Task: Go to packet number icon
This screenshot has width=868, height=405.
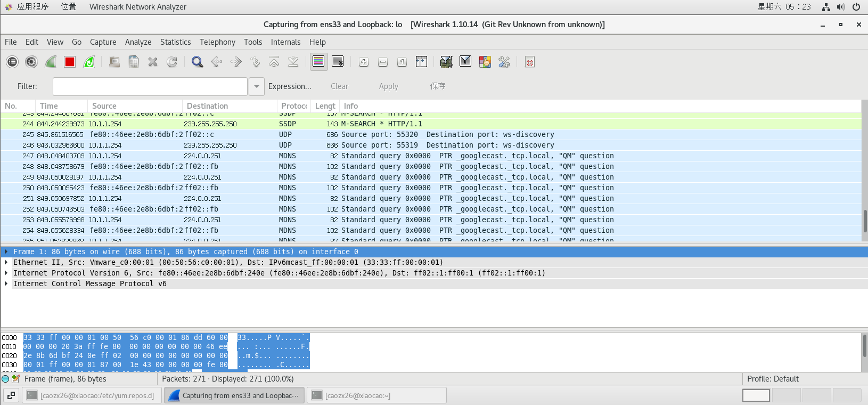Action: [255, 62]
